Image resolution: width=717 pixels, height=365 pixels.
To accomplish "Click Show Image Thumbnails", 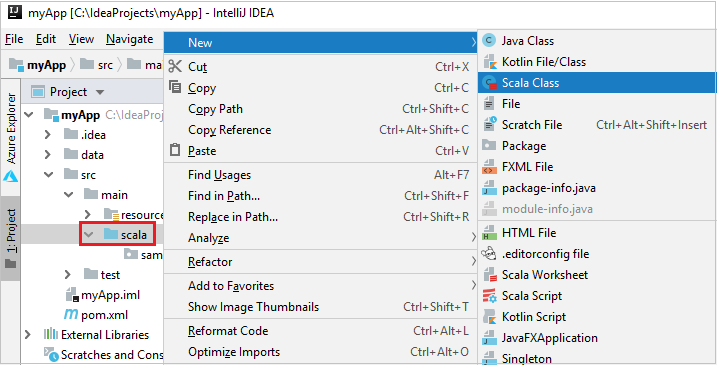I will [320, 307].
